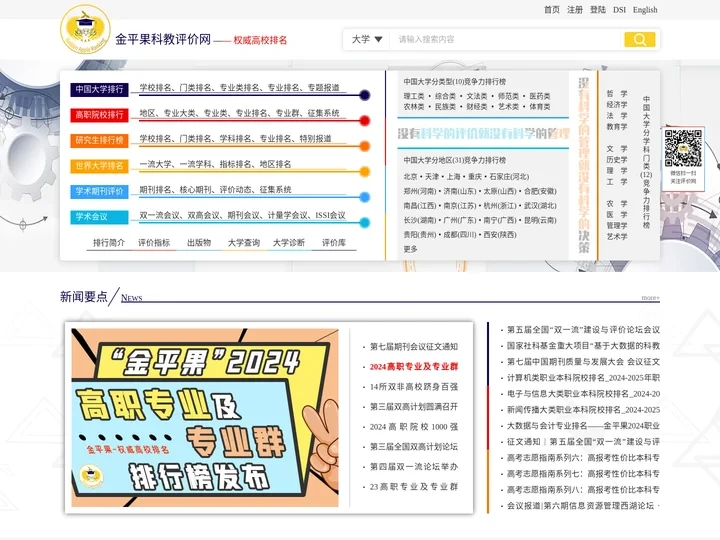Select the 研究生排行榜 category
This screenshot has width=720, height=540.
(99, 141)
